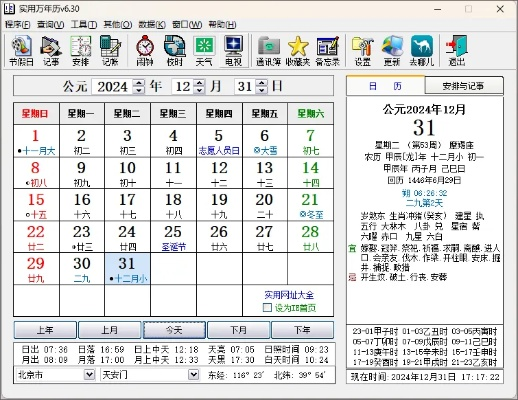Click the 上年 previous year button
518x400 pixels.
[x=45, y=330]
